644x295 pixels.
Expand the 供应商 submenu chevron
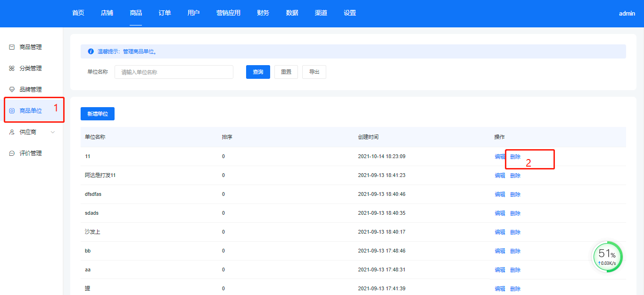(x=53, y=132)
